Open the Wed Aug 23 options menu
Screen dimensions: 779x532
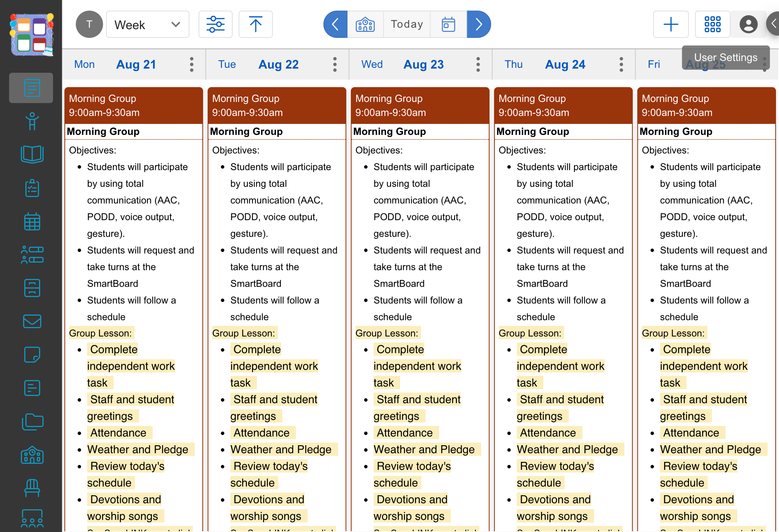478,64
